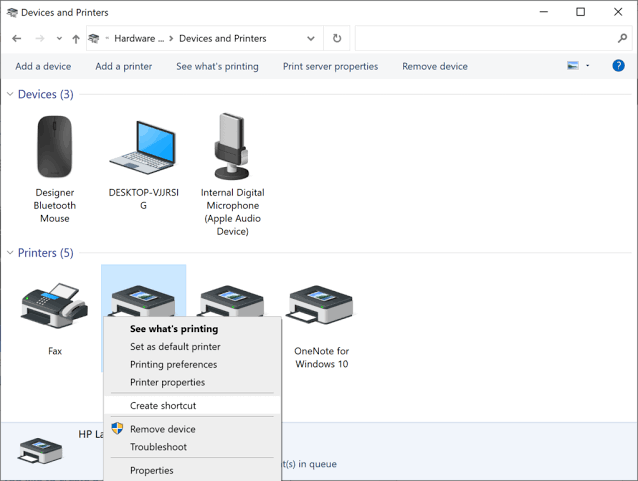
Task: Refresh the Devices and Printers view
Action: (337, 38)
